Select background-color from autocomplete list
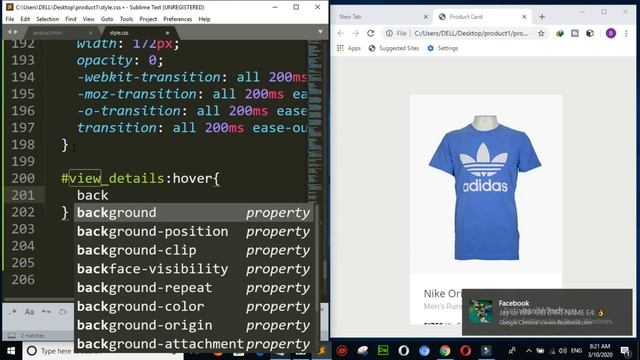 (193, 307)
